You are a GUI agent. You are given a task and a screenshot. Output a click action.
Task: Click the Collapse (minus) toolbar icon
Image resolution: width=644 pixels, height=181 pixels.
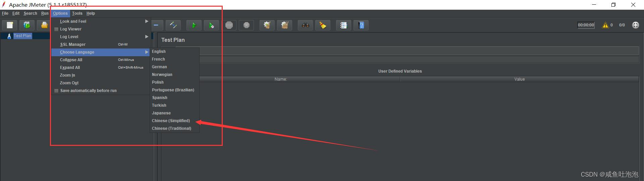pos(156,25)
